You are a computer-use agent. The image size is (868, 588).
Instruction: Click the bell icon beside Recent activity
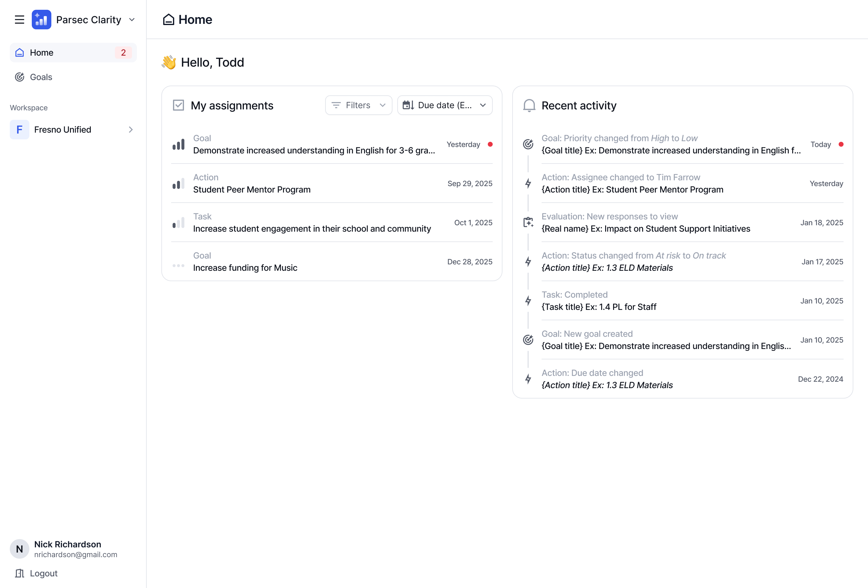(529, 105)
